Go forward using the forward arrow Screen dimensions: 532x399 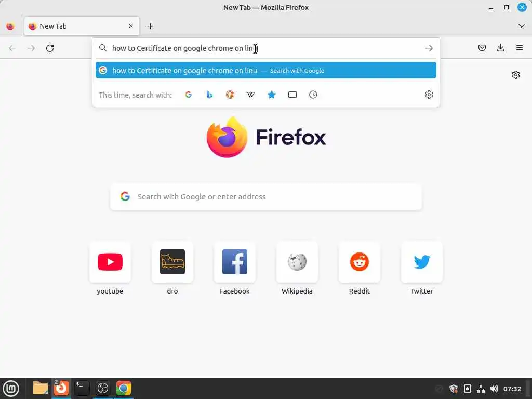(x=31, y=48)
